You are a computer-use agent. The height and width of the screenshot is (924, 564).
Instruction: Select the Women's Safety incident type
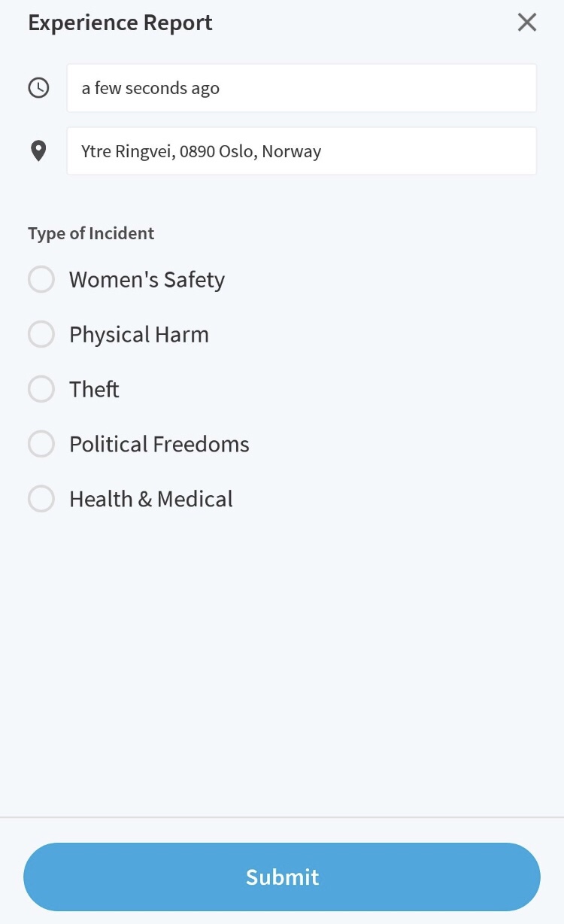coord(41,279)
